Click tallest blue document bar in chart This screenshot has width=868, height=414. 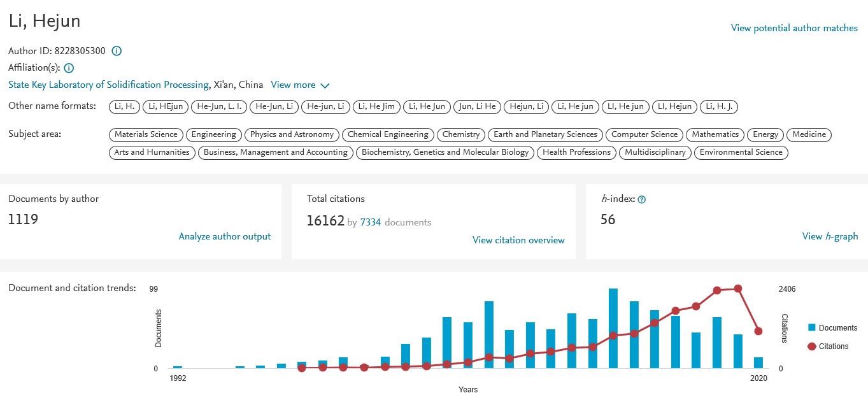click(x=613, y=328)
